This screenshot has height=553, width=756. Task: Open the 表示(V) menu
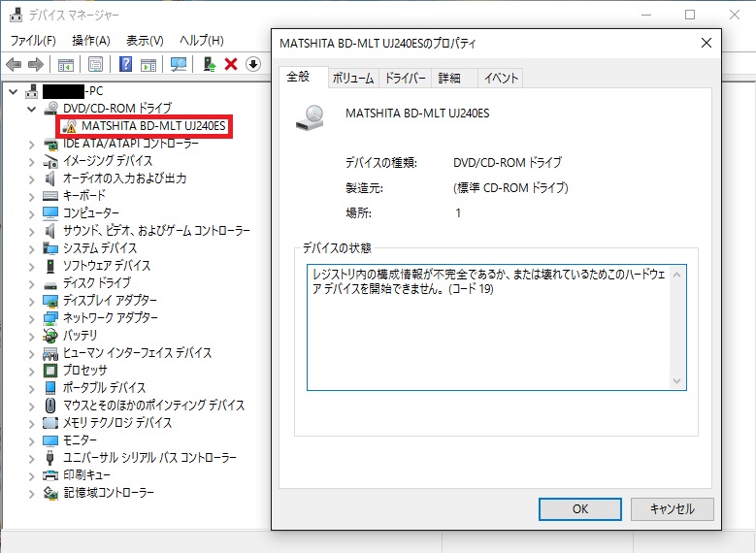(x=145, y=40)
